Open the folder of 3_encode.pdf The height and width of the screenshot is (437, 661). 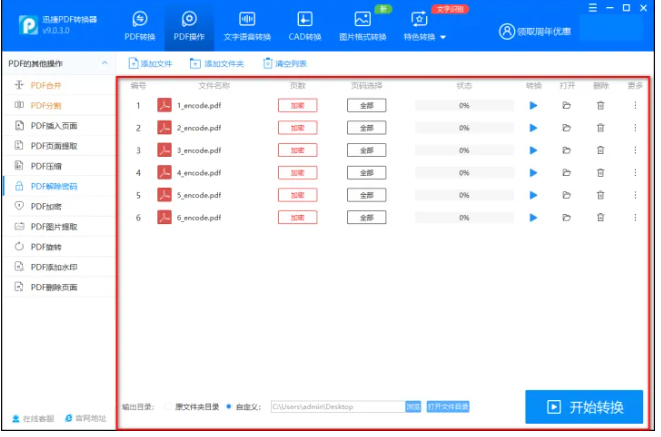(566, 150)
